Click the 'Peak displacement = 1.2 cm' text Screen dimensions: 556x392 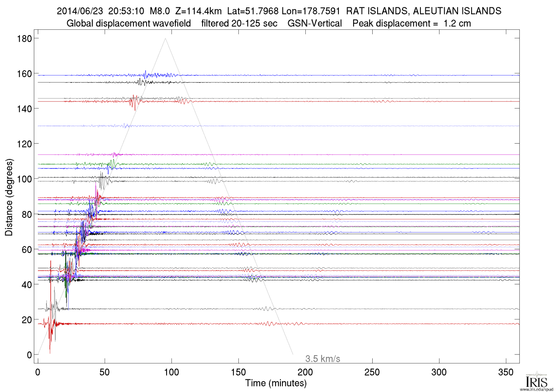click(x=411, y=24)
